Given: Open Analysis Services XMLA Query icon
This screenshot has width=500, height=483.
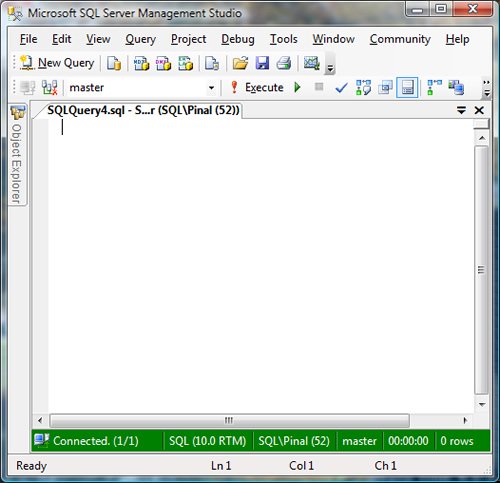Looking at the screenshot, I should (x=186, y=63).
